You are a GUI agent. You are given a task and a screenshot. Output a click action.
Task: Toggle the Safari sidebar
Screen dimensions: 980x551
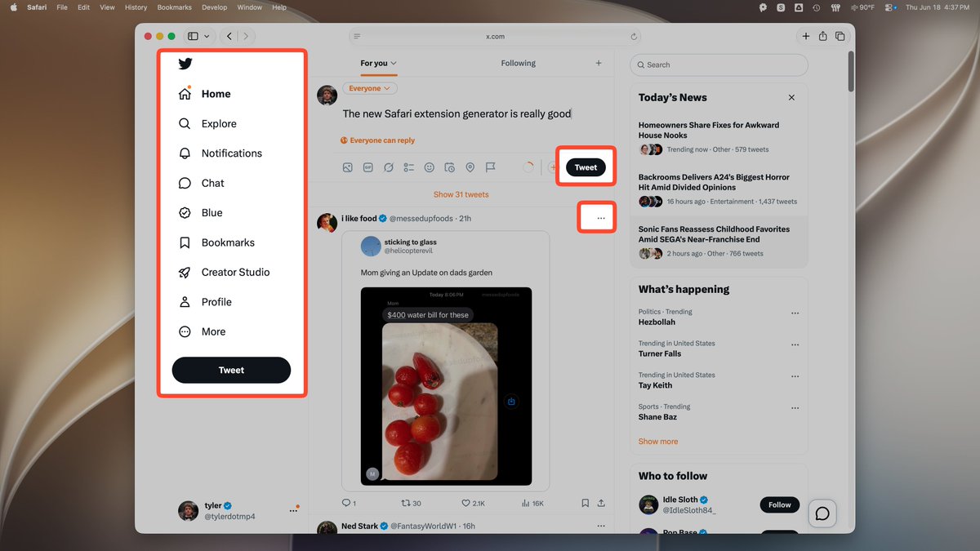(194, 36)
